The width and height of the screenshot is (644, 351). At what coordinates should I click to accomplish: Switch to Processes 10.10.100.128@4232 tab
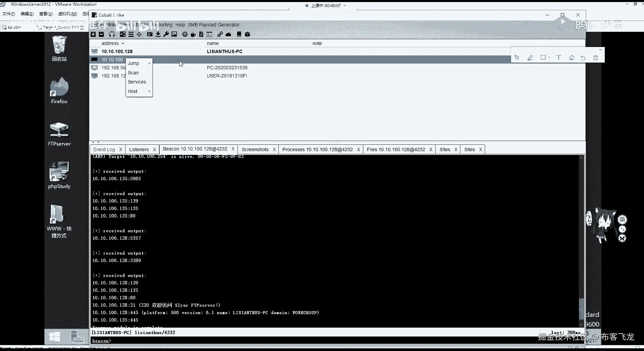pos(317,149)
